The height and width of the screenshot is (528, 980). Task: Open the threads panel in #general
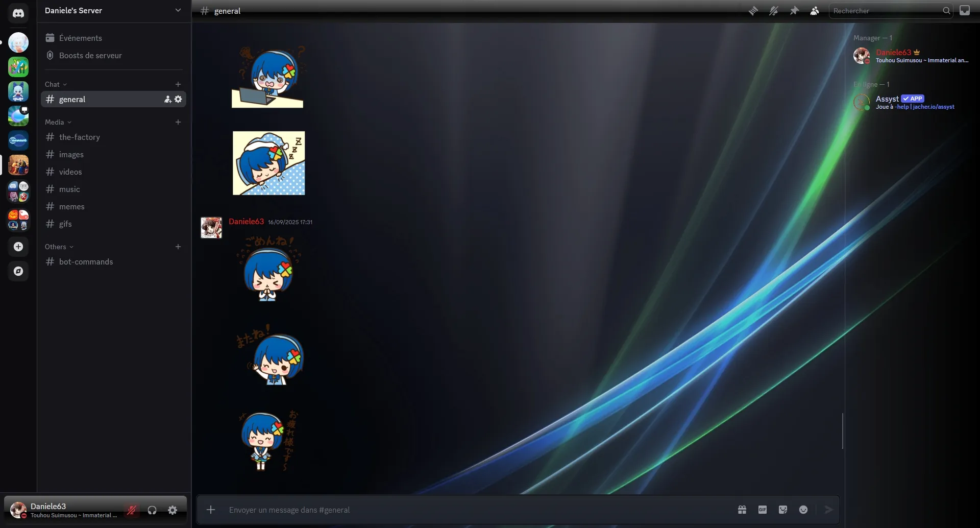point(754,10)
